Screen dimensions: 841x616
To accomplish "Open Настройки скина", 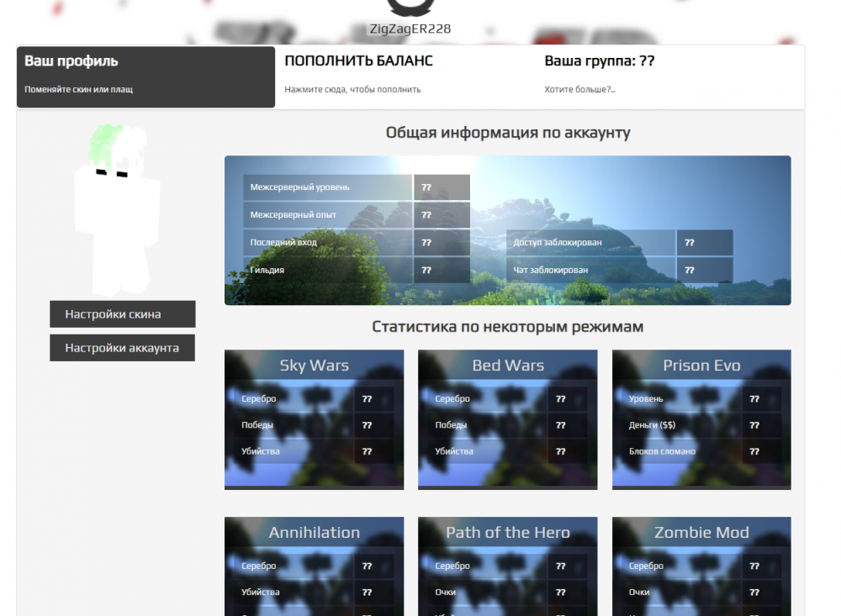I will (122, 314).
